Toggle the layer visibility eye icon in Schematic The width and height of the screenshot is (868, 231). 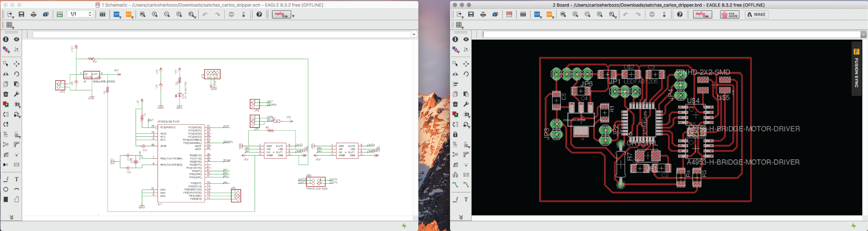tap(17, 39)
